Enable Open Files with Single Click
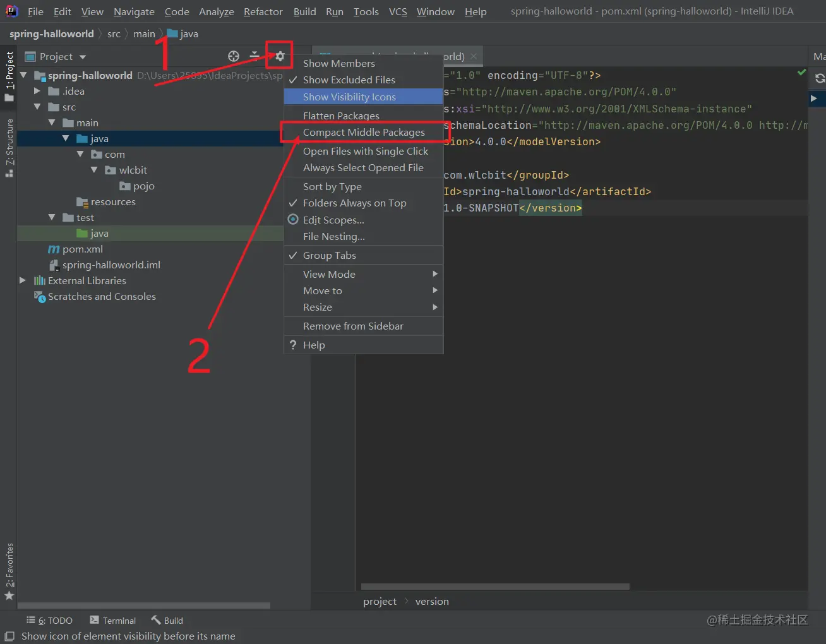This screenshot has width=826, height=644. click(x=363, y=151)
